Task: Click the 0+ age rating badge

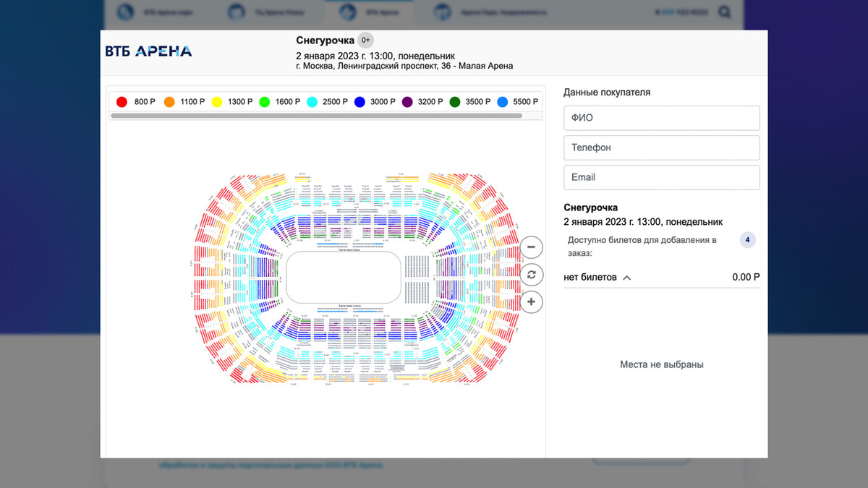Action: pos(366,40)
